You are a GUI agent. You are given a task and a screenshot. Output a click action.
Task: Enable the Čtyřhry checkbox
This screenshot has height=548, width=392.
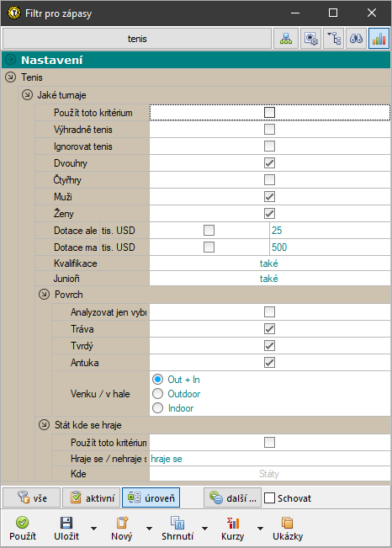(x=269, y=180)
